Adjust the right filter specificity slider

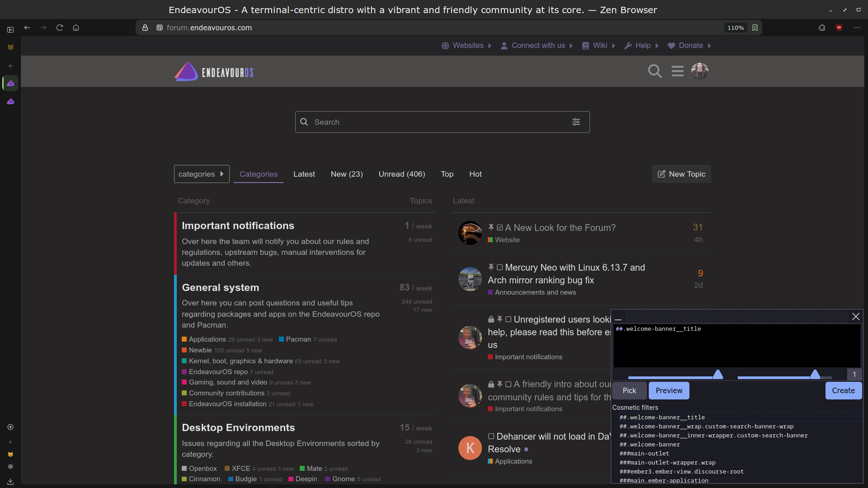click(x=815, y=375)
